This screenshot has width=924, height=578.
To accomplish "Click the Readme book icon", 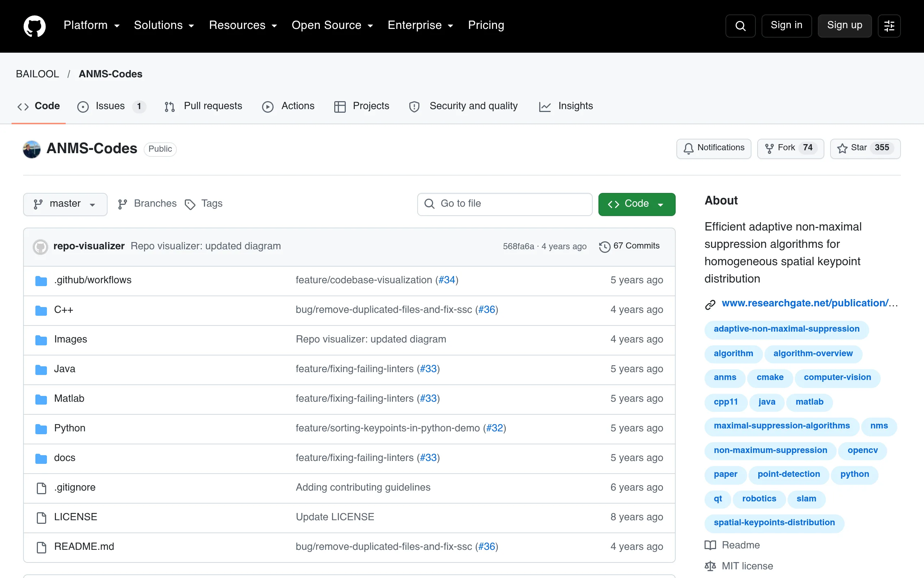I will point(710,545).
